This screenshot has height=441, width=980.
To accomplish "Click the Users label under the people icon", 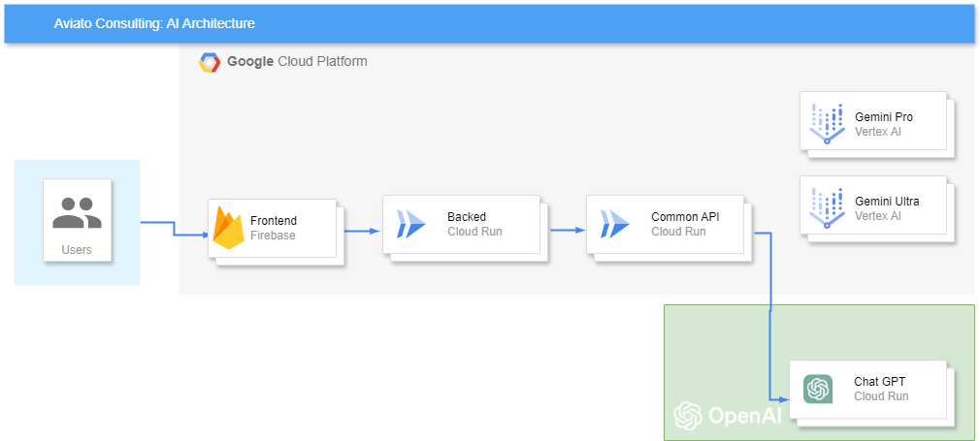I will 77,250.
